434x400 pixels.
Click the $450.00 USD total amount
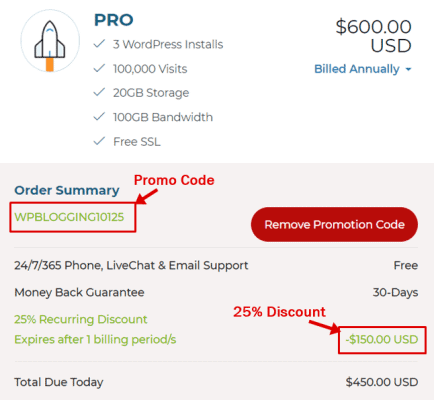(x=382, y=382)
